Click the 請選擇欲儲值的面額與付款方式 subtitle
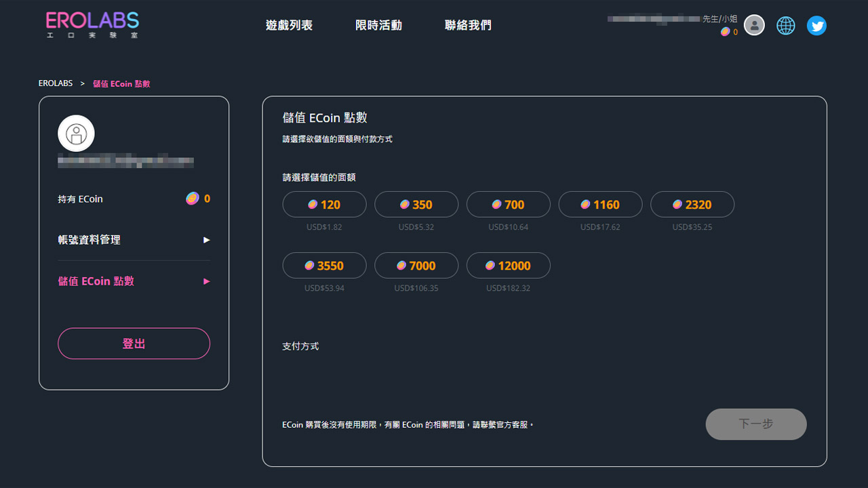Viewport: 868px width, 488px height. pos(337,139)
